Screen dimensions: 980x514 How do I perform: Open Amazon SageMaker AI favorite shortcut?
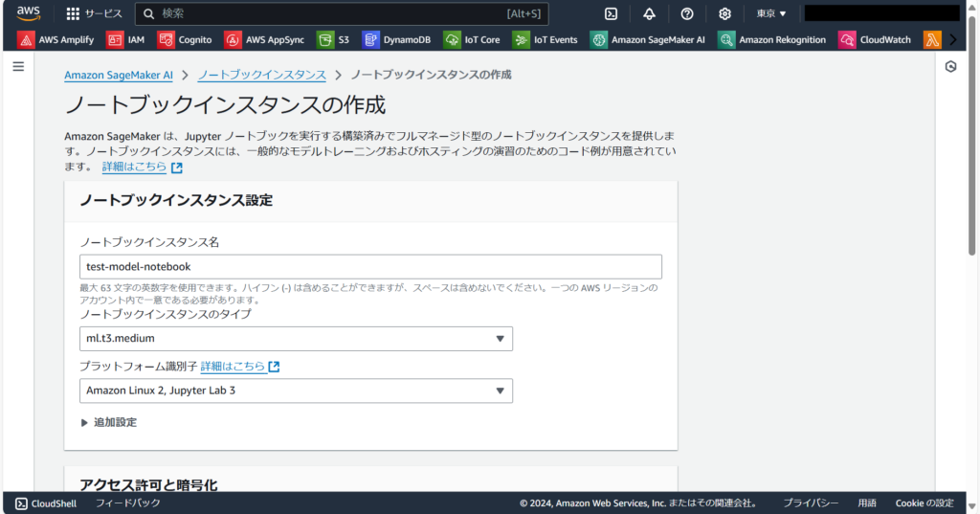point(648,39)
